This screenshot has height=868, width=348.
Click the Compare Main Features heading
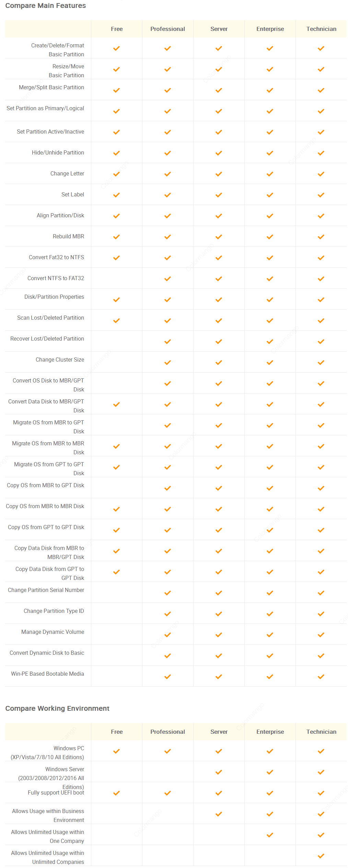[46, 5]
